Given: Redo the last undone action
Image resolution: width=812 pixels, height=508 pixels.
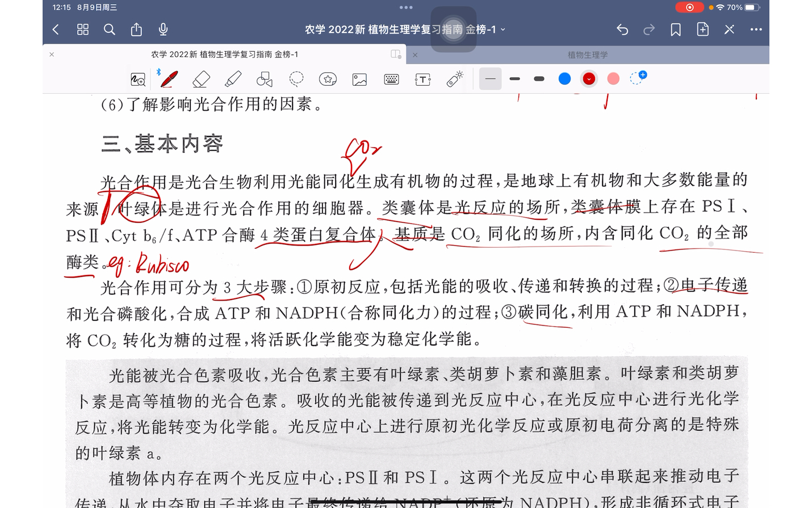Looking at the screenshot, I should tap(649, 30).
